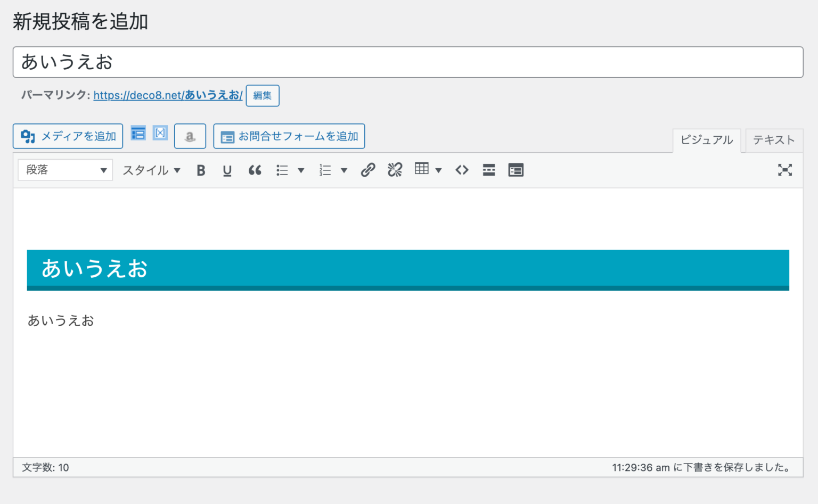Insert a blockquote
Image resolution: width=818 pixels, height=504 pixels.
coord(255,170)
